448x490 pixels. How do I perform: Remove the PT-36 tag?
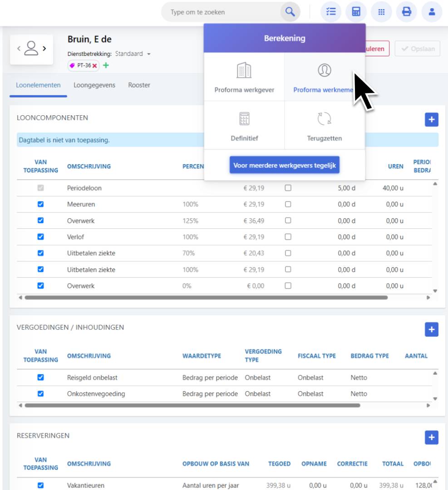coord(95,66)
